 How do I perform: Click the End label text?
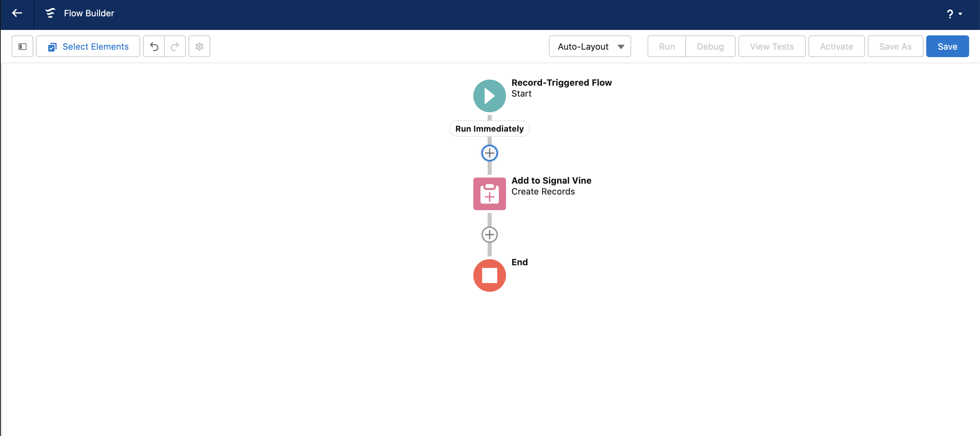click(519, 262)
